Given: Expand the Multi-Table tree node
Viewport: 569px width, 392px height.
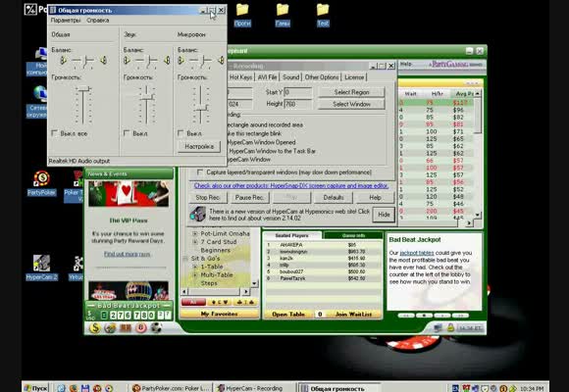Looking at the screenshot, I should pos(195,274).
